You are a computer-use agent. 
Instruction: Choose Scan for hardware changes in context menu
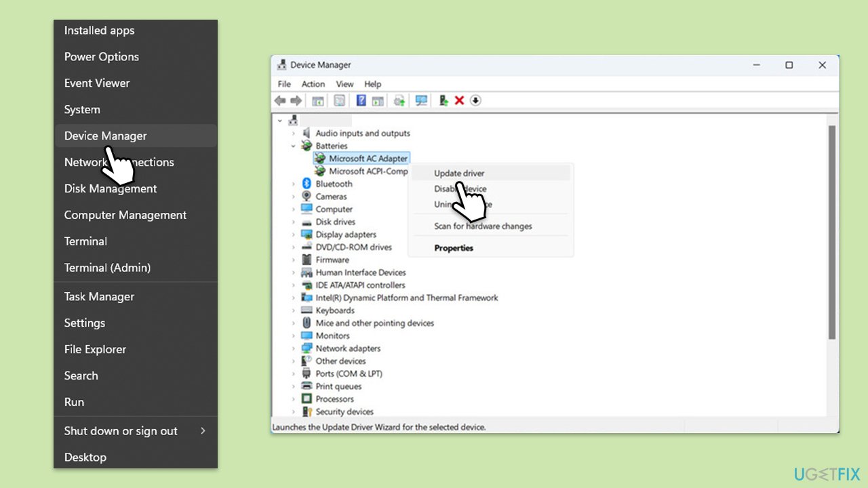[x=490, y=226]
